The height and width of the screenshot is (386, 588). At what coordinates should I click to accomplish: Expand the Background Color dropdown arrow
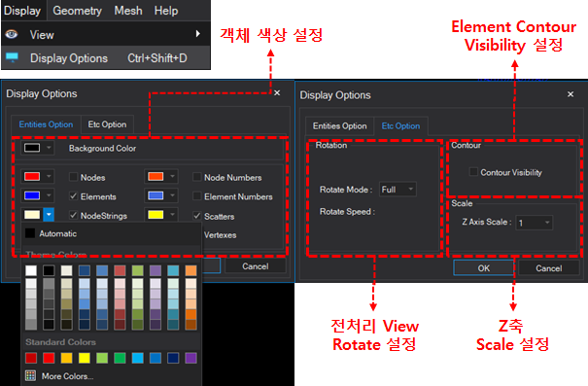pyautogui.click(x=49, y=148)
